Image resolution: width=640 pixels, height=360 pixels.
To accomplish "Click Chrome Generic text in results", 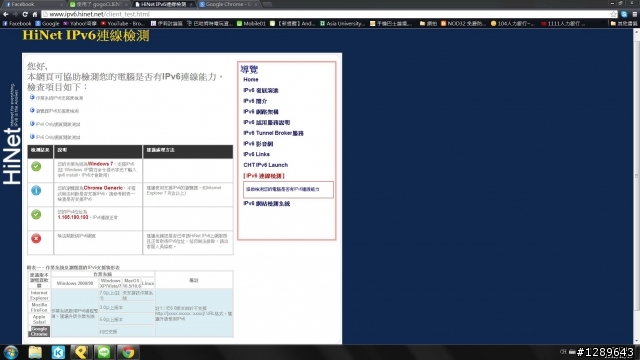I will tap(103, 188).
